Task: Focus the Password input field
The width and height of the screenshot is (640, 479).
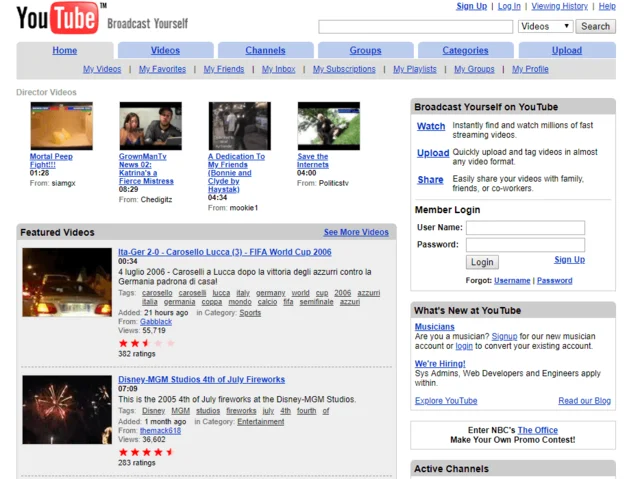Action: (x=525, y=245)
